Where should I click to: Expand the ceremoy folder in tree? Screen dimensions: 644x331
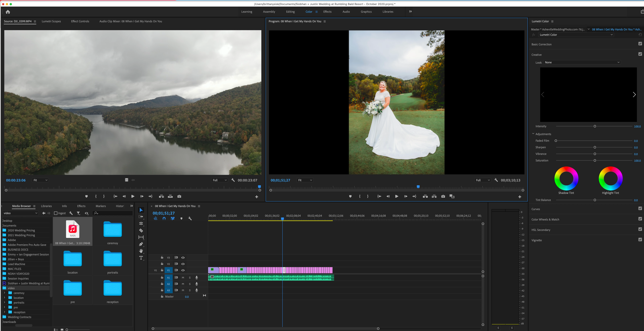(4, 293)
